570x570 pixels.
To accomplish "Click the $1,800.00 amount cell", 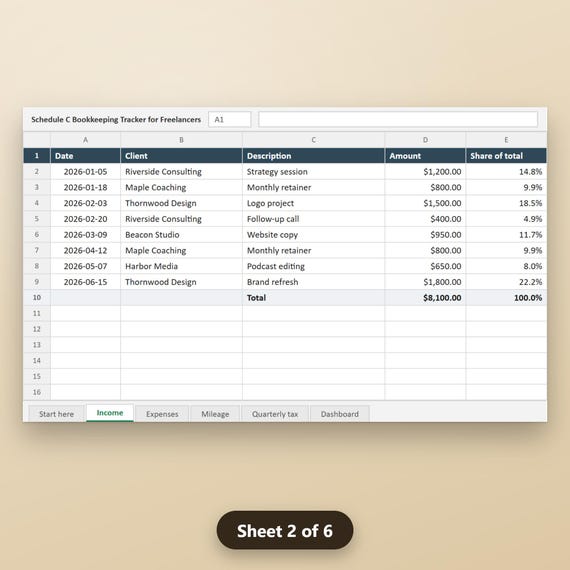I will point(425,282).
